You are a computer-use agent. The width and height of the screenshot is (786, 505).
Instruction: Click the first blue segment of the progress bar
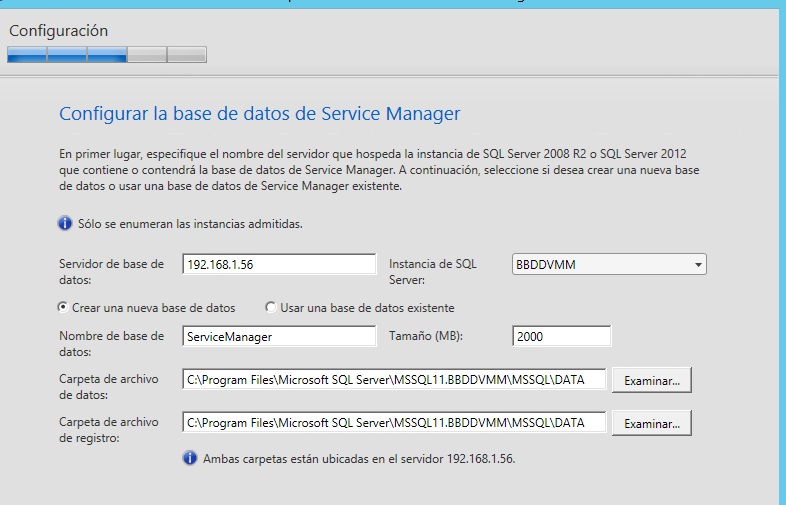[x=27, y=55]
